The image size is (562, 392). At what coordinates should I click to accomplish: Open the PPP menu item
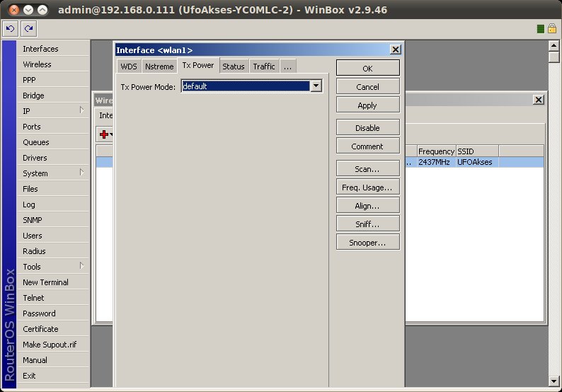53,79
